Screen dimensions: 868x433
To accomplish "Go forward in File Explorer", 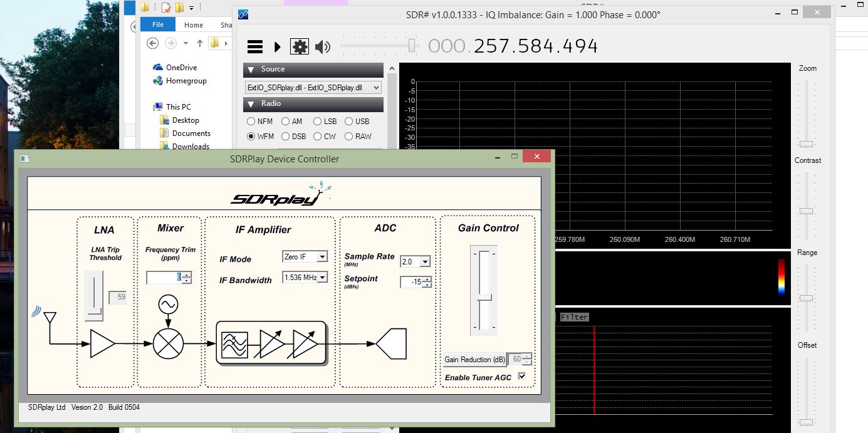I will click(170, 43).
